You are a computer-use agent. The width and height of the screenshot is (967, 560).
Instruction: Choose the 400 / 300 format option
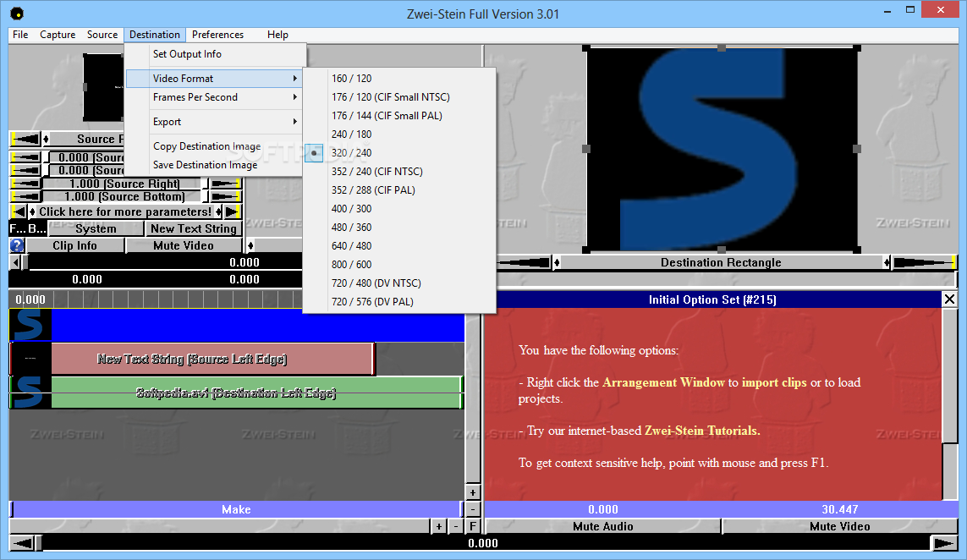tap(399, 208)
